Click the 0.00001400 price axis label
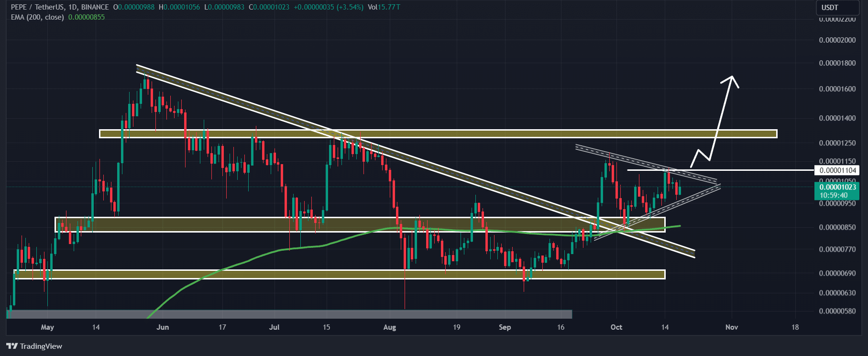 [x=837, y=118]
